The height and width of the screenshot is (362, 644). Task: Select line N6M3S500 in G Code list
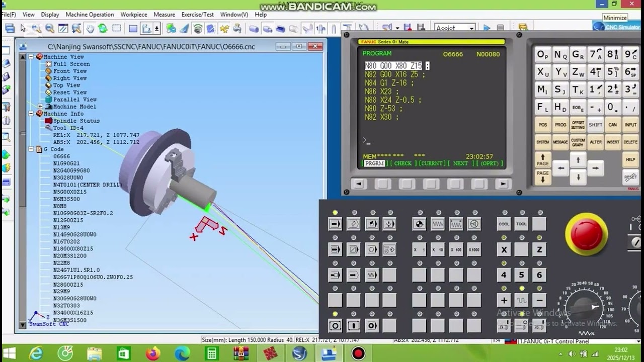(x=66, y=199)
